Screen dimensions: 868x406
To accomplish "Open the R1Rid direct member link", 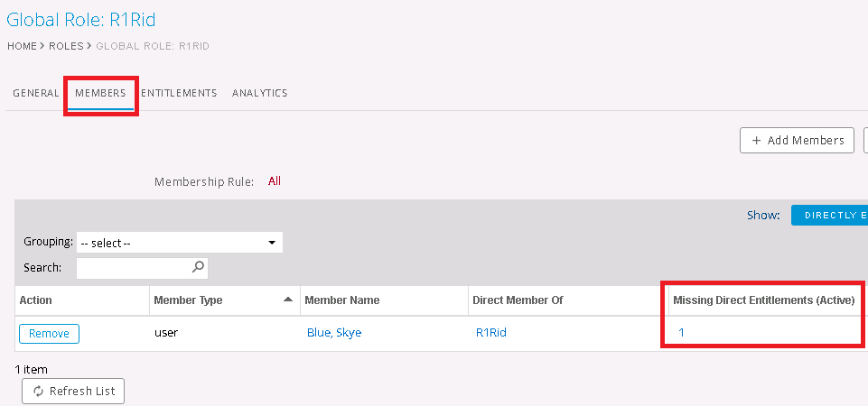I will [x=490, y=333].
